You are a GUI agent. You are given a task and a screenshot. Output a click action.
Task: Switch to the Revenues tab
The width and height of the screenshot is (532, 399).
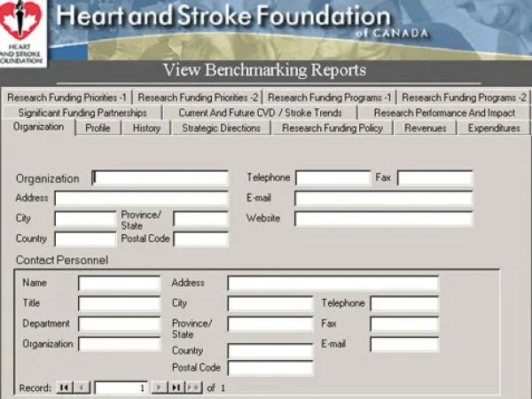(x=424, y=128)
